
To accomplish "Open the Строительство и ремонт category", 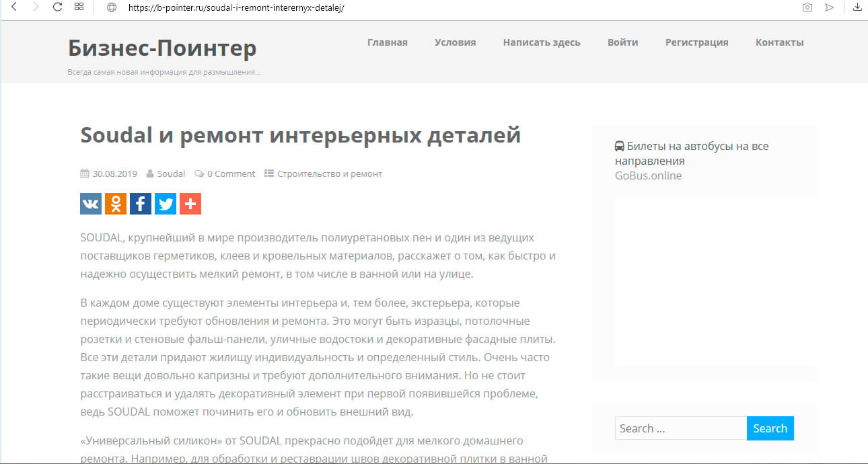I will (330, 173).
